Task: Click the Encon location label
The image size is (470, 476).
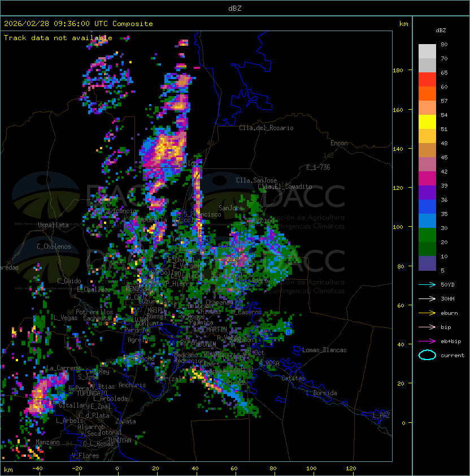Action: click(x=339, y=143)
